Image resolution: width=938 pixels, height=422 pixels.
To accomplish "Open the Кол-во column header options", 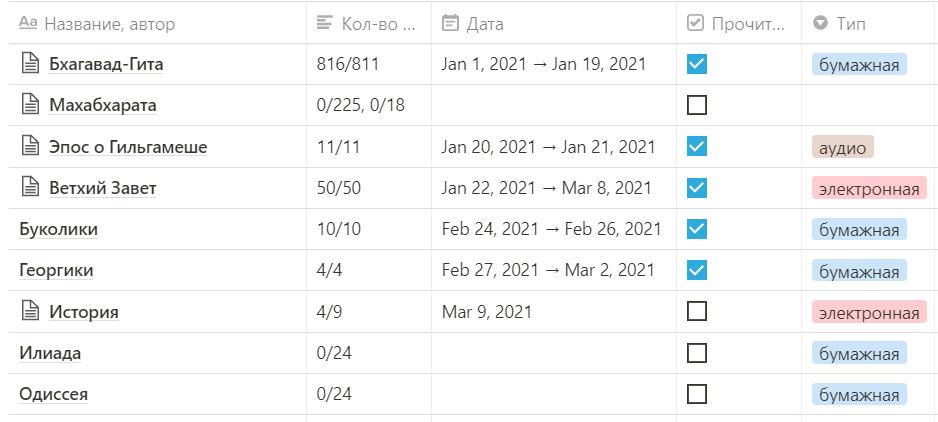I will click(x=369, y=23).
